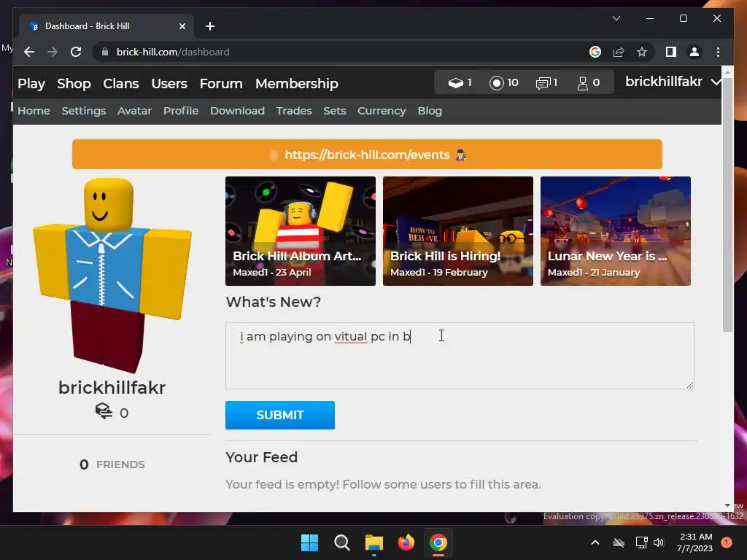Open the Membership page
This screenshot has height=560, width=747.
coord(297,83)
